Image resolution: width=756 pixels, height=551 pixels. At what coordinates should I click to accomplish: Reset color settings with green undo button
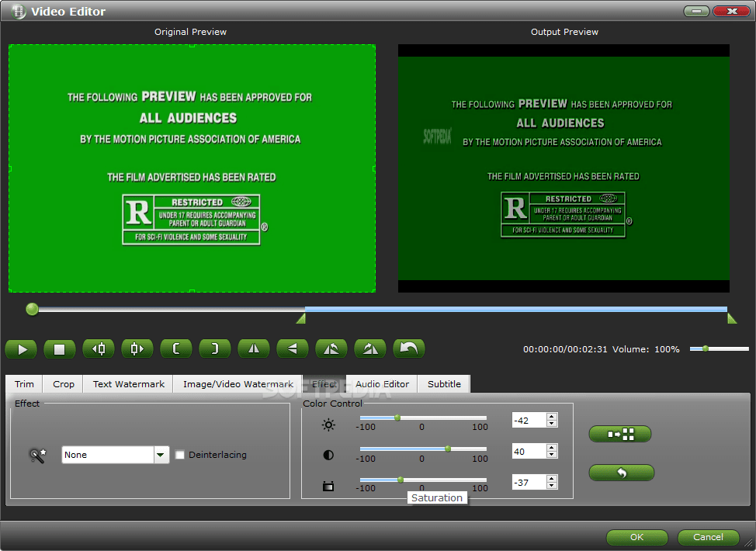pyautogui.click(x=622, y=473)
